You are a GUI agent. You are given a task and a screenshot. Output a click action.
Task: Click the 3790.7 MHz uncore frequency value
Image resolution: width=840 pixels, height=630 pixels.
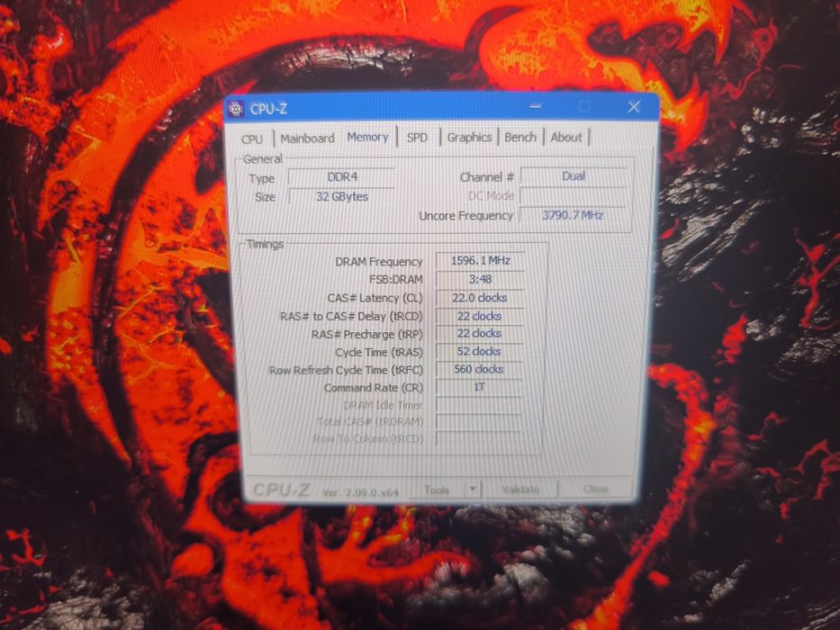coord(574,215)
